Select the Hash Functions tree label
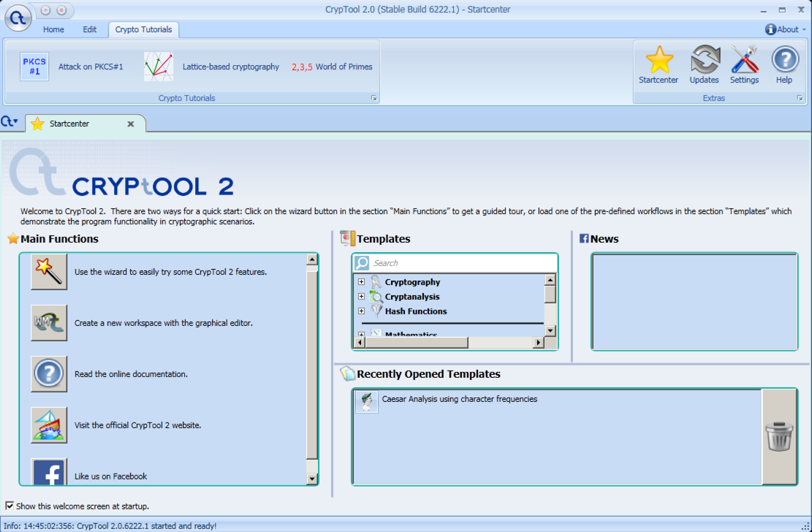The image size is (812, 532). (x=416, y=311)
